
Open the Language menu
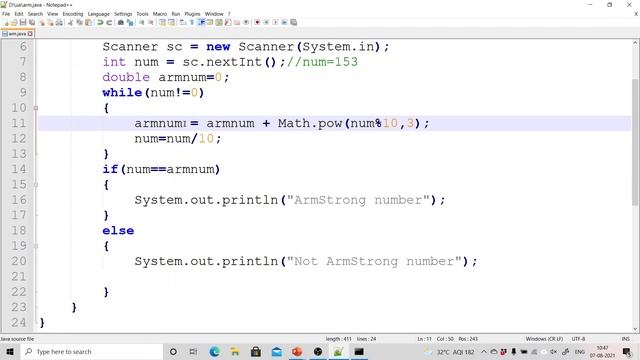(x=98, y=14)
